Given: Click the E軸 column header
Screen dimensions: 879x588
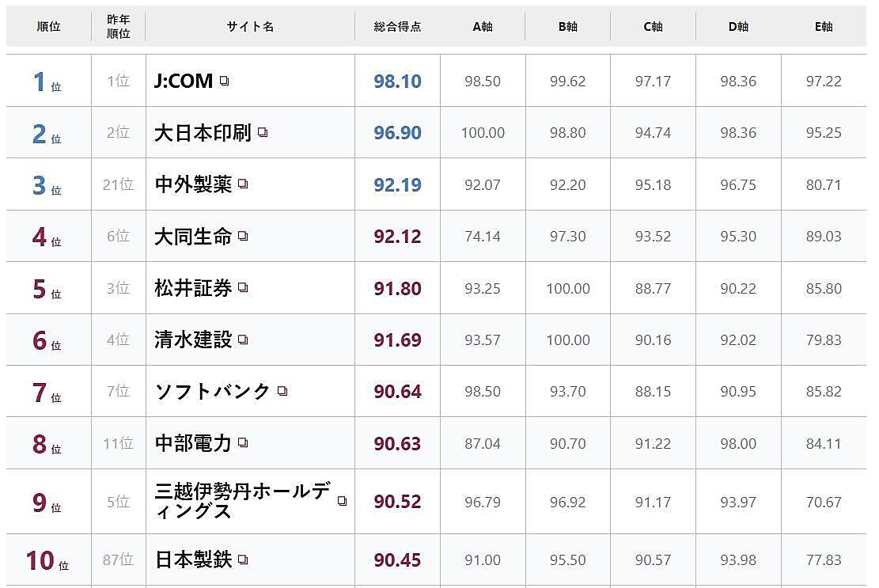Looking at the screenshot, I should [x=824, y=27].
